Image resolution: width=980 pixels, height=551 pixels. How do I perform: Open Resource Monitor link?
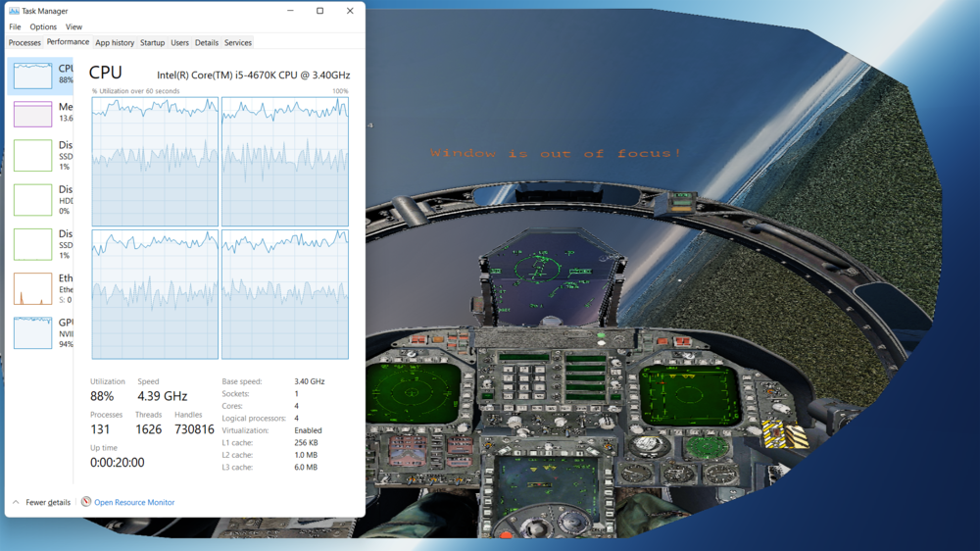(133, 502)
